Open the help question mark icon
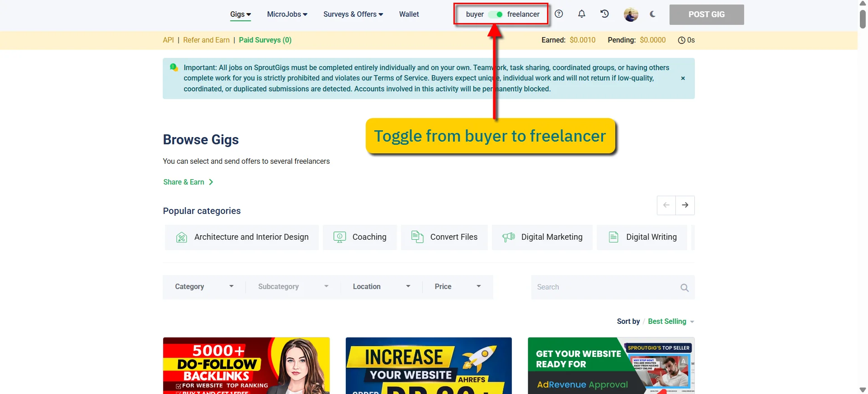 pos(559,14)
